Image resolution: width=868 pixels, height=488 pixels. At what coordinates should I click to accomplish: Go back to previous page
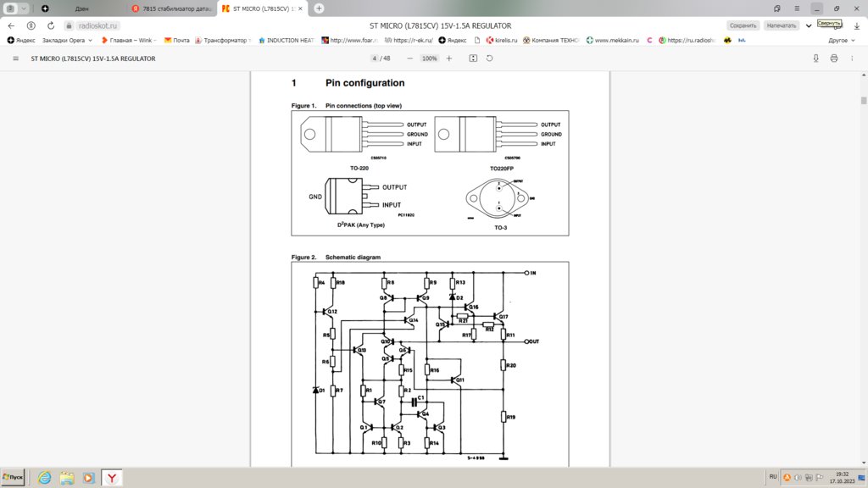[11, 25]
